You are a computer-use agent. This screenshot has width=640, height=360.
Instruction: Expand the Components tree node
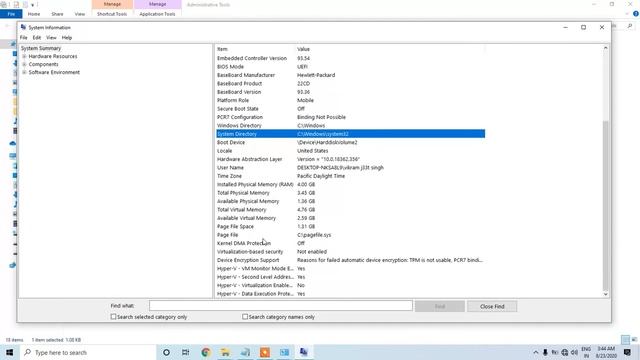click(x=24, y=64)
